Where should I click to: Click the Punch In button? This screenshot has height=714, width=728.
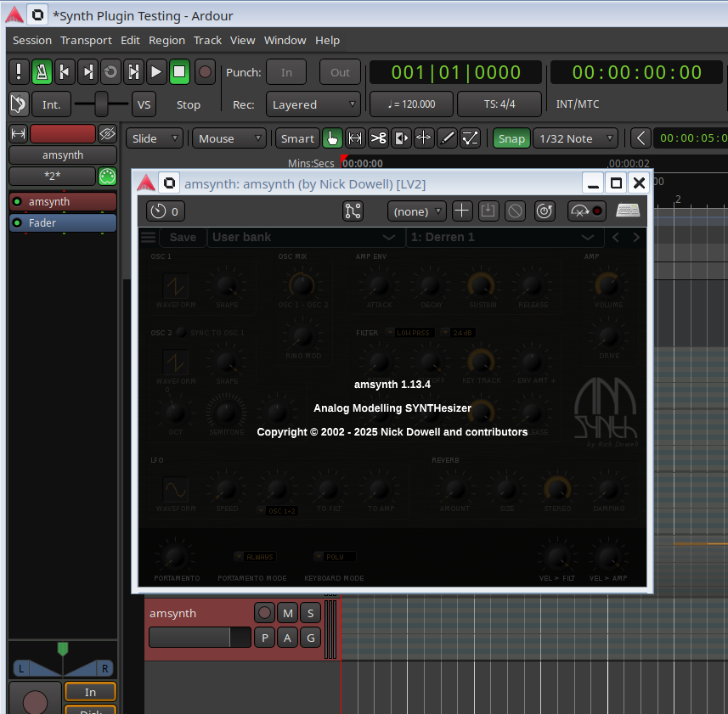(286, 72)
